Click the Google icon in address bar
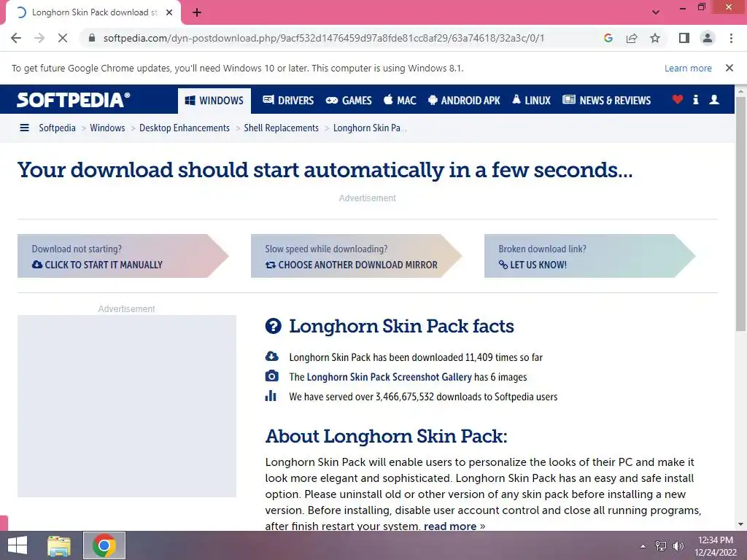 coord(608,38)
